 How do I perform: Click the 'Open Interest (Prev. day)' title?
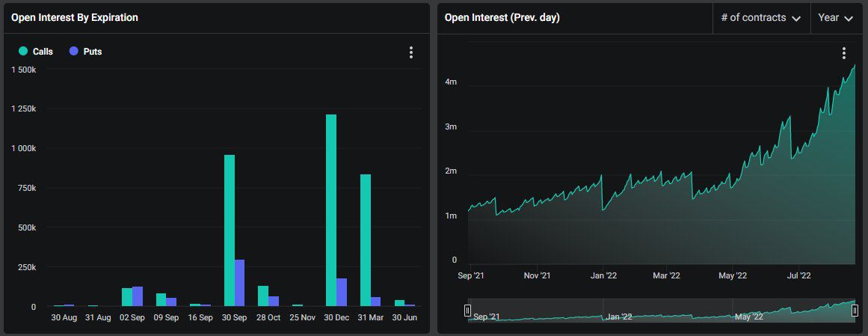[502, 17]
